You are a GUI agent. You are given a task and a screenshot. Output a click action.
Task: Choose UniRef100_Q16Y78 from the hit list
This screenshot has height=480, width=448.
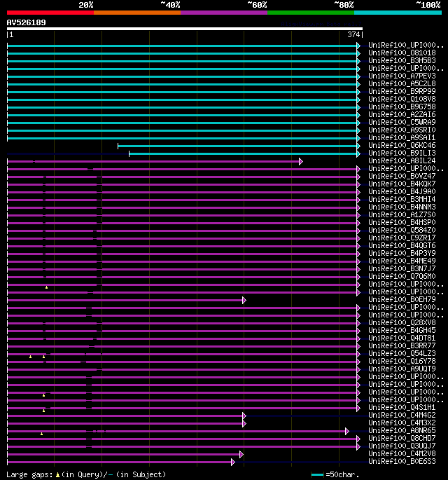pyautogui.click(x=402, y=361)
